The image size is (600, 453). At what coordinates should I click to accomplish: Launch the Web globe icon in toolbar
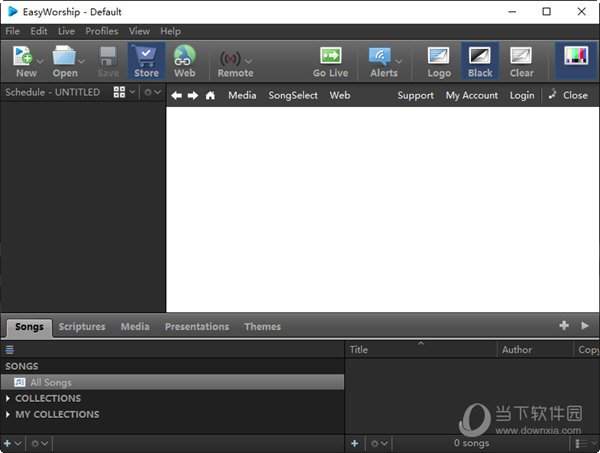tap(185, 55)
